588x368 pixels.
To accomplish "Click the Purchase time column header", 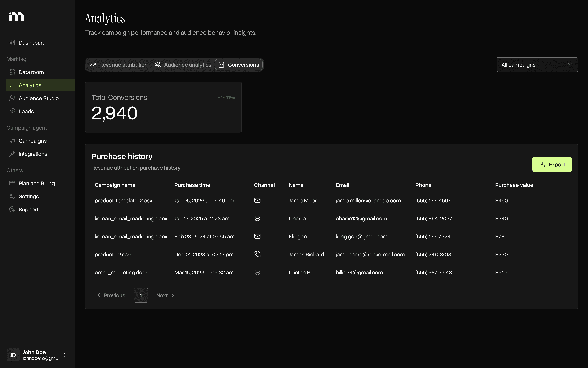I will [192, 185].
